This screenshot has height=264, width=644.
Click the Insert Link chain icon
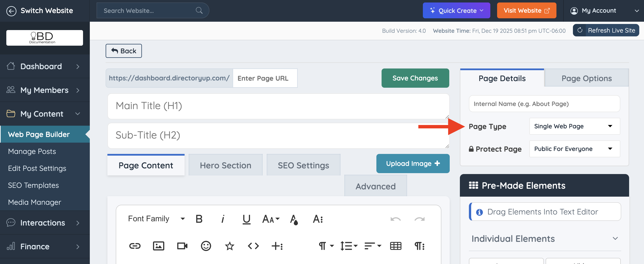click(135, 246)
